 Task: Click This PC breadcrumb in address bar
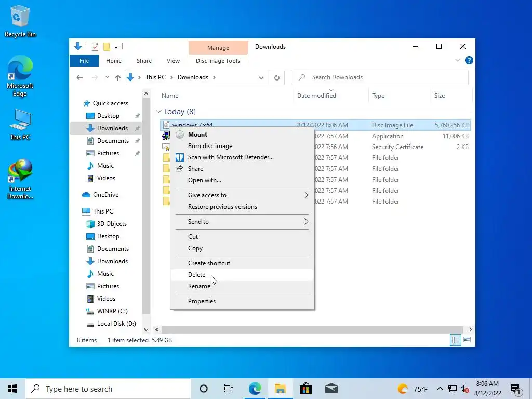click(x=155, y=77)
